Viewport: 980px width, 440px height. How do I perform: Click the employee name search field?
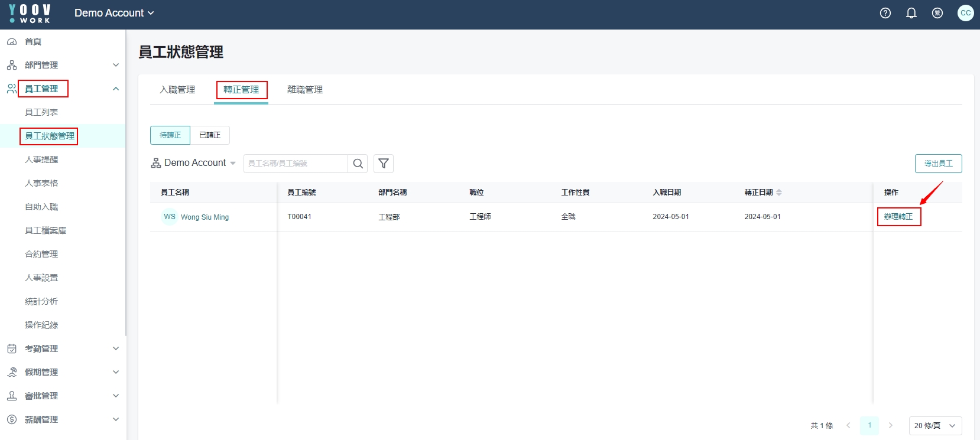(x=296, y=164)
